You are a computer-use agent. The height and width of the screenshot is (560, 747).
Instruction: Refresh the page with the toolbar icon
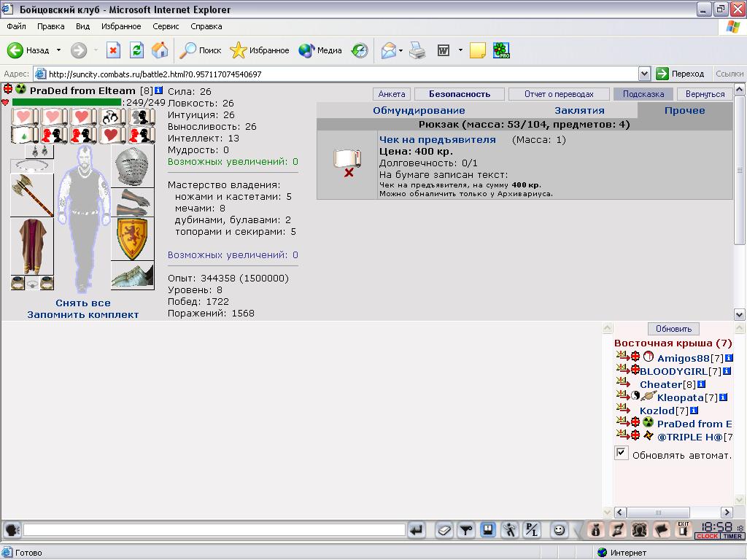point(136,50)
